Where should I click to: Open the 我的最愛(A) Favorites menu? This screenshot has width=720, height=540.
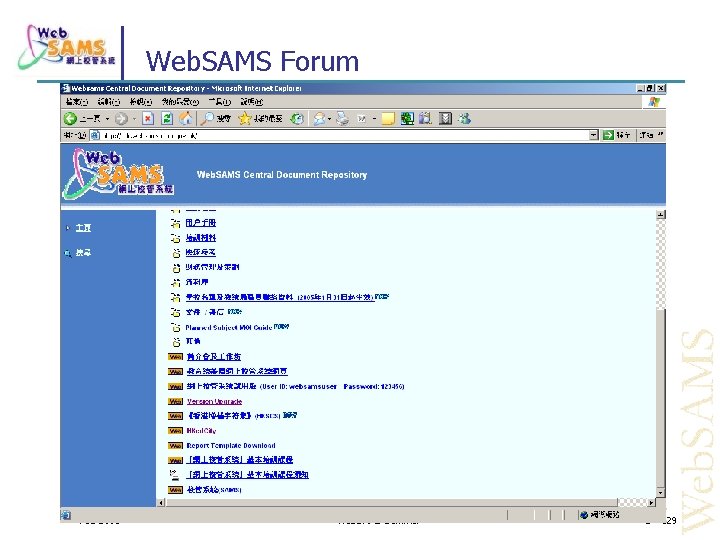(180, 101)
